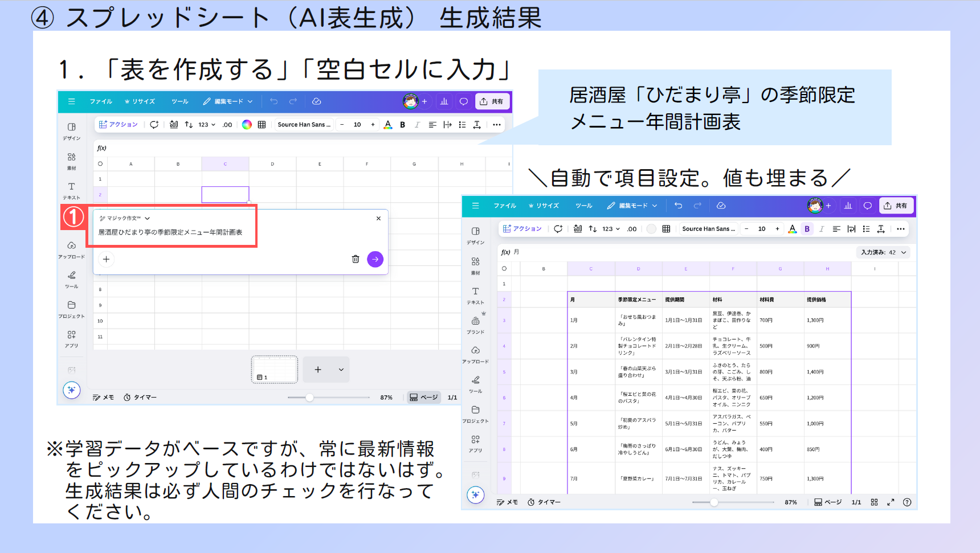Open the chevron beside the add page button
The height and width of the screenshot is (553, 980).
[341, 370]
